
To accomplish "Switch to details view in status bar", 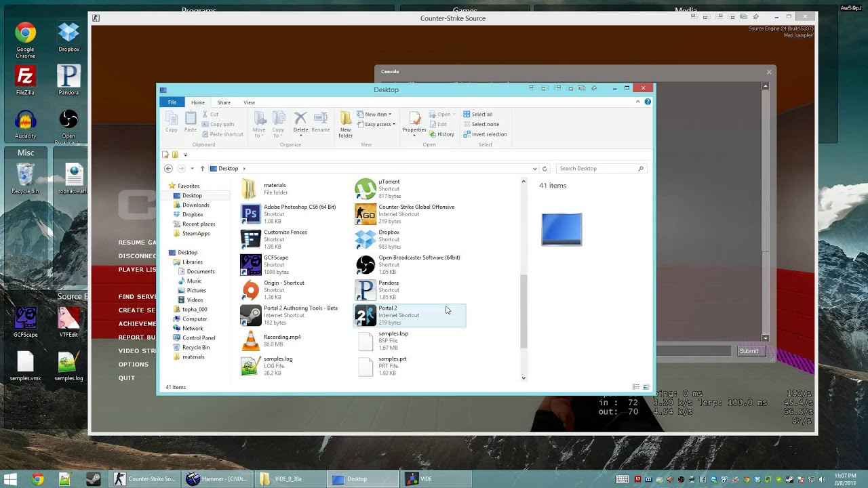I will [635, 387].
